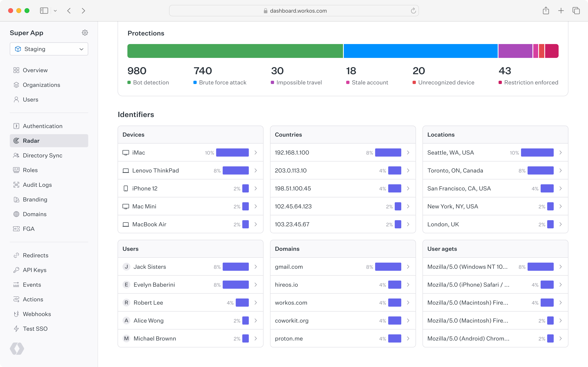This screenshot has width=588, height=367.
Task: Open Super App settings gear icon
Action: coord(85,33)
